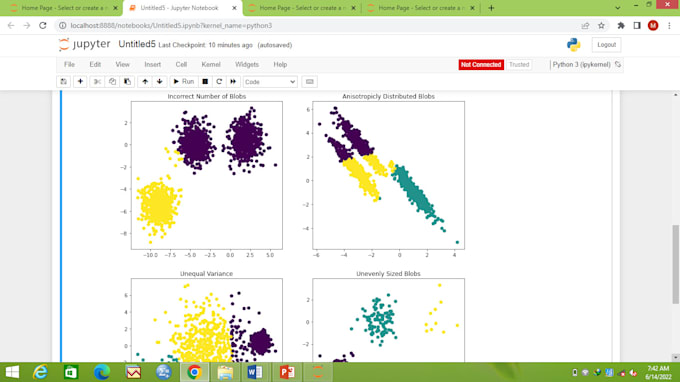Click the kernel idle indicator icon
The image size is (680, 382).
point(618,65)
